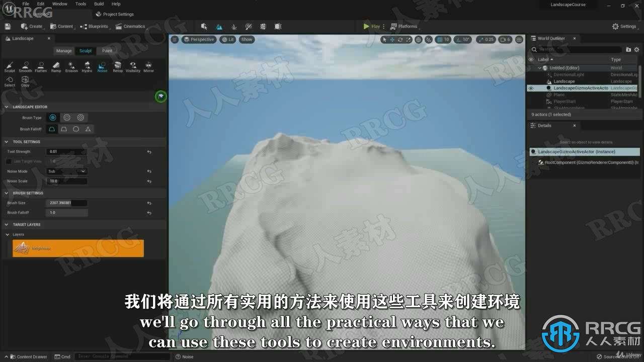
Task: Switch to the Paint tab
Action: coord(107,50)
